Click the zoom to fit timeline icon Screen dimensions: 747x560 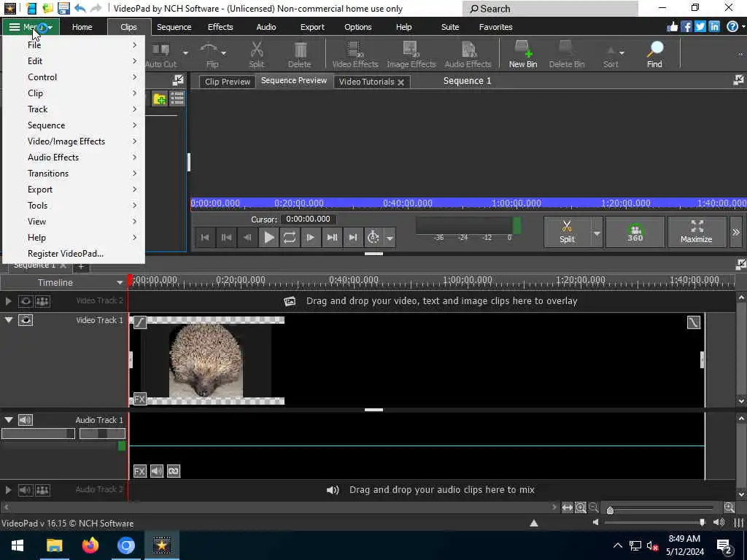[567, 507]
